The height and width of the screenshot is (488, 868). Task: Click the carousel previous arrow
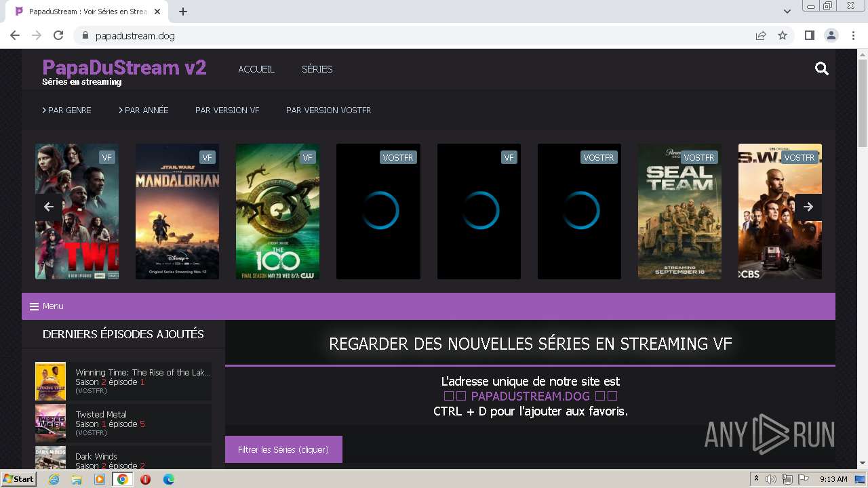49,207
